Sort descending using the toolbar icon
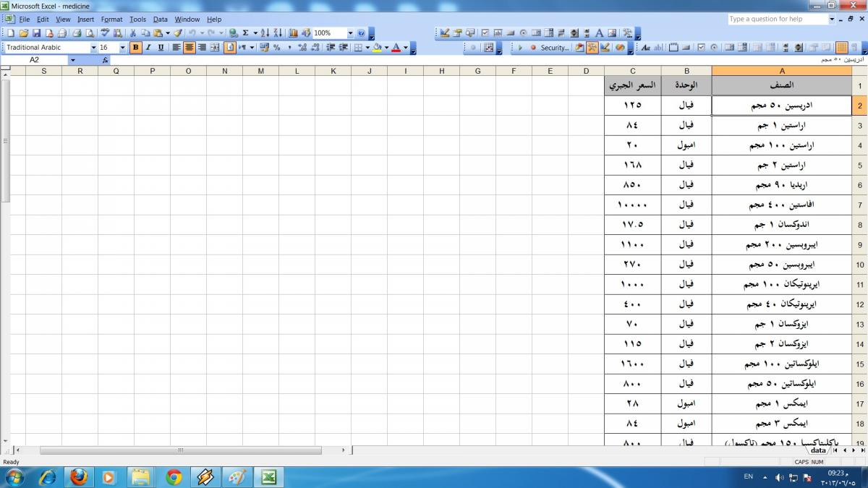Image resolution: width=868 pixels, height=488 pixels. [x=278, y=33]
